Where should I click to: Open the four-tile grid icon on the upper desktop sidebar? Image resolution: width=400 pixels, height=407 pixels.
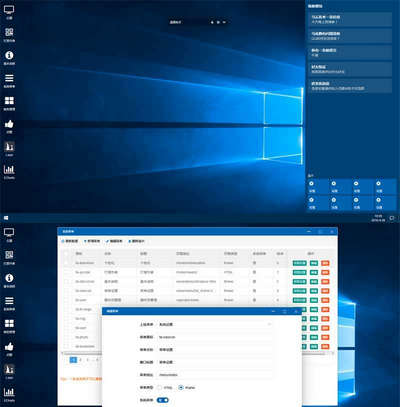(x=9, y=101)
